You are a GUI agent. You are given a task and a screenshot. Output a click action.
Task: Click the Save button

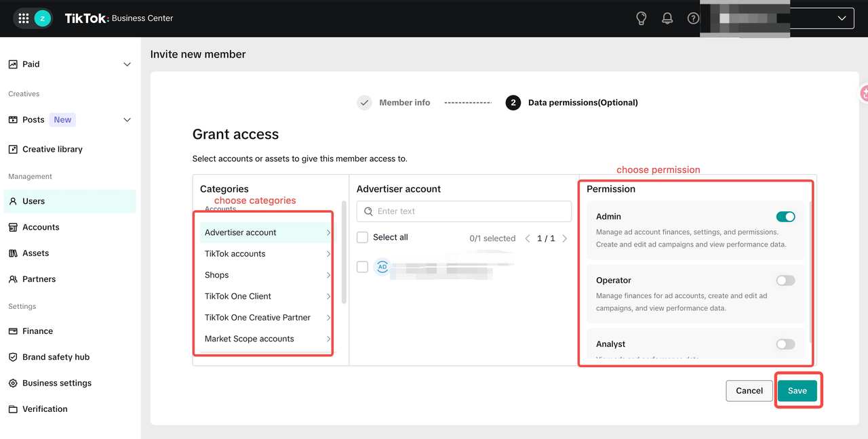(x=797, y=391)
